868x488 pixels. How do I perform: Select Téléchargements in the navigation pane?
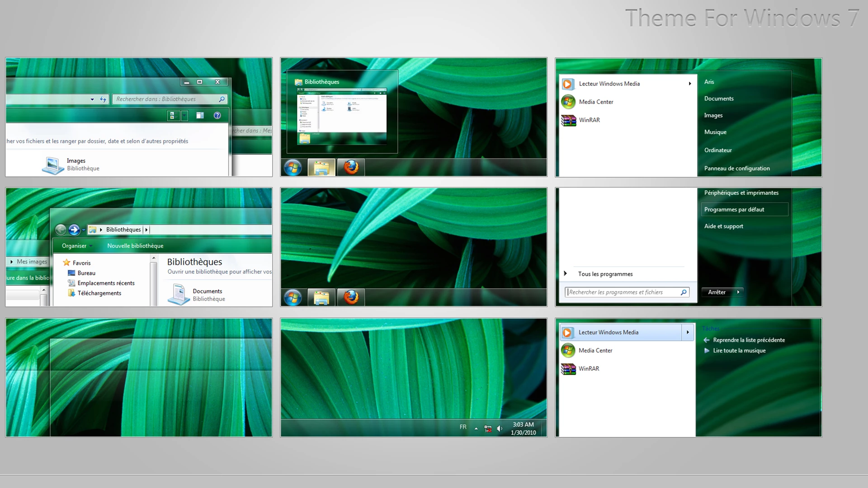click(x=99, y=293)
